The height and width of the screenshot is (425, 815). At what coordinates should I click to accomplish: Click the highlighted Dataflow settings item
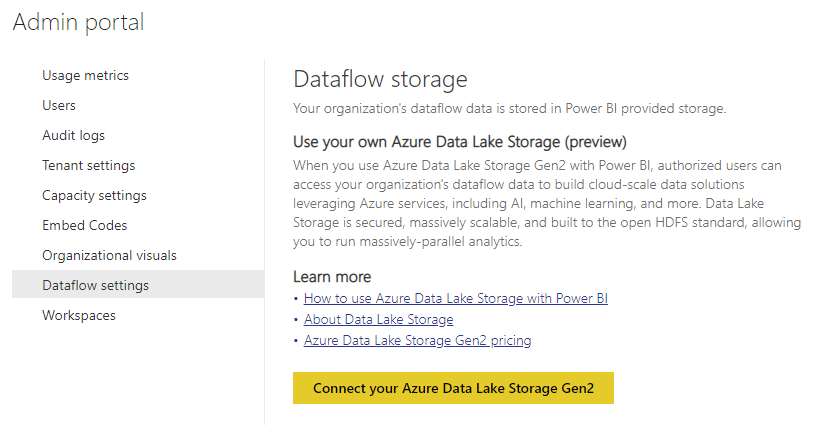pyautogui.click(x=95, y=286)
